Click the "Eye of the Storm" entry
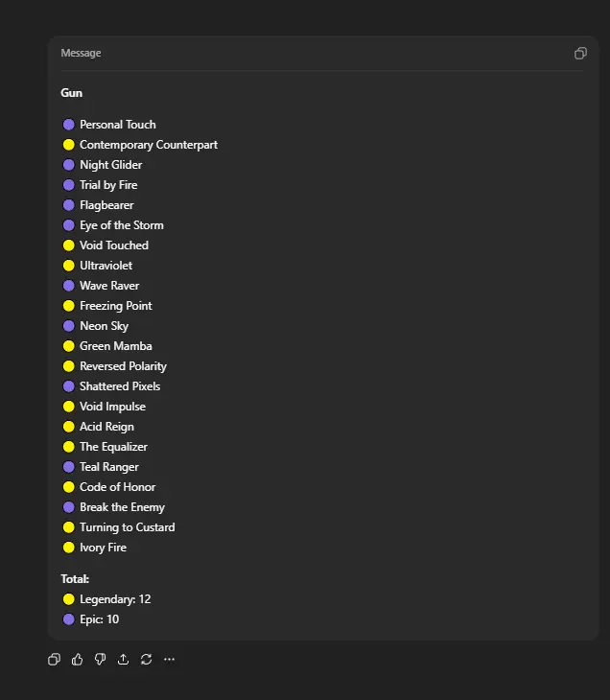This screenshot has width=610, height=700. [x=122, y=225]
